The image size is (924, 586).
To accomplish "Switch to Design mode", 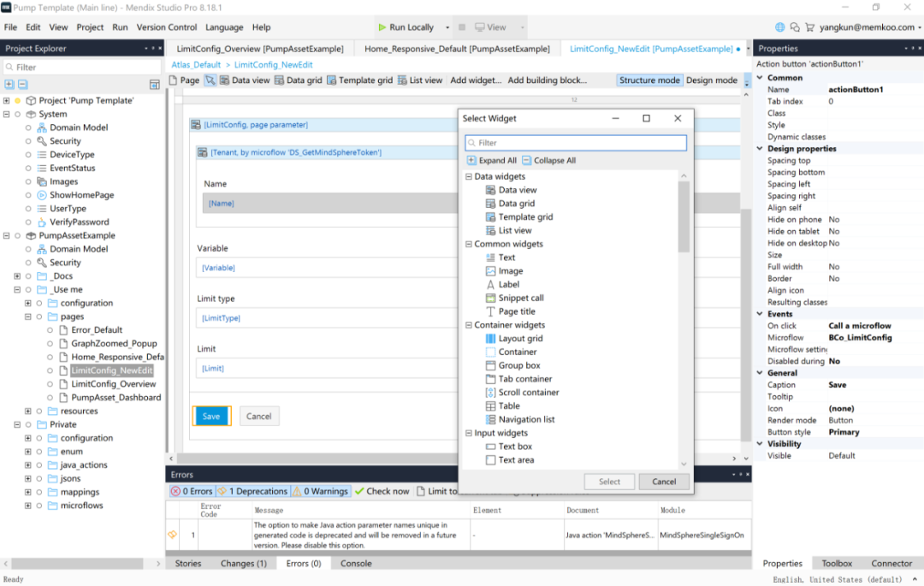I will tap(711, 80).
